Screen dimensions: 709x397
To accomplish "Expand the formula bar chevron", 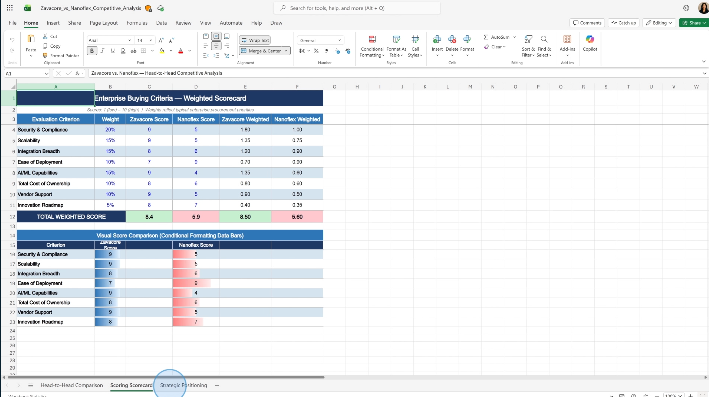I will tap(704, 73).
